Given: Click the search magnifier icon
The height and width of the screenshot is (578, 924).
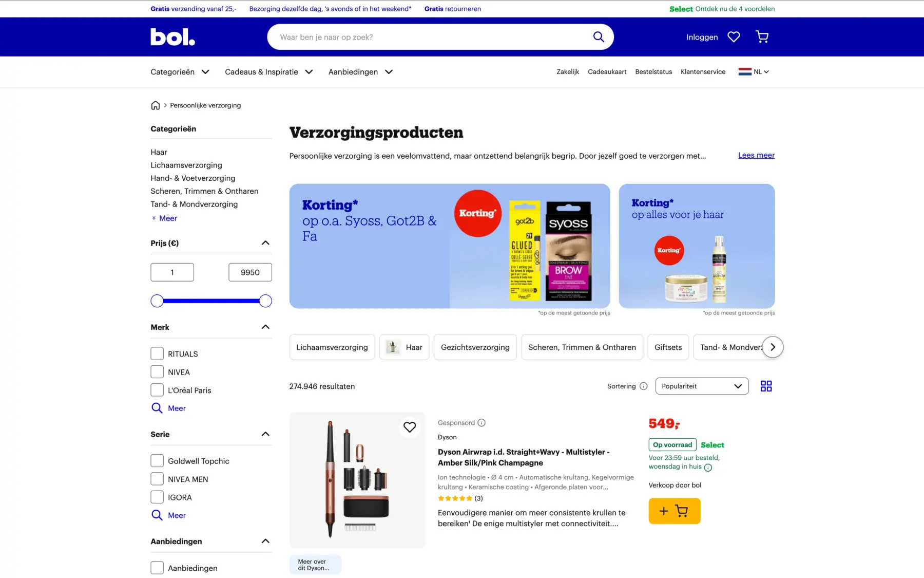Looking at the screenshot, I should (598, 37).
